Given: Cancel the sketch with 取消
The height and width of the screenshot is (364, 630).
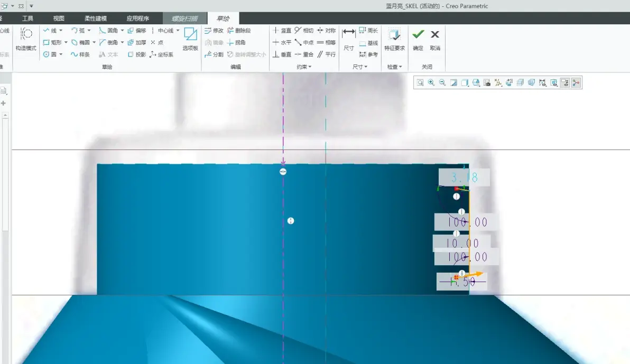Looking at the screenshot, I should point(435,39).
